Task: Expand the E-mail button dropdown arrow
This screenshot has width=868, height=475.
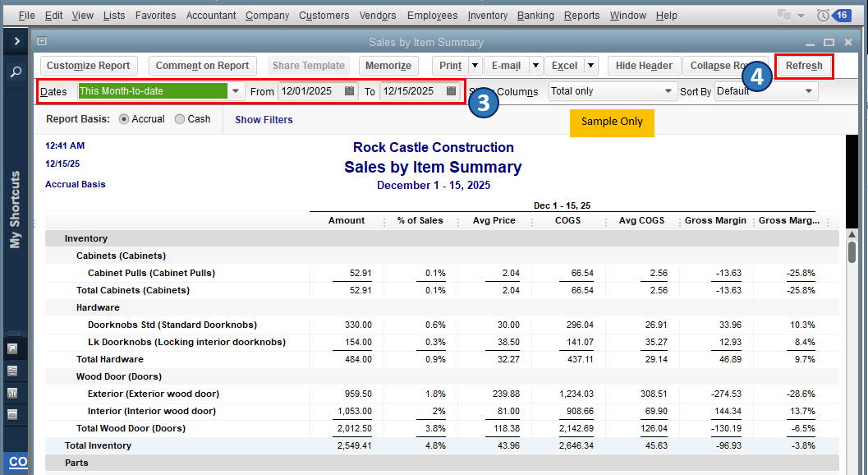Action: (x=535, y=66)
